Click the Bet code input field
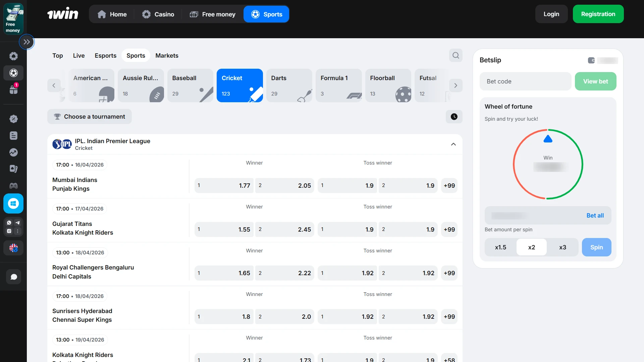 [525, 81]
